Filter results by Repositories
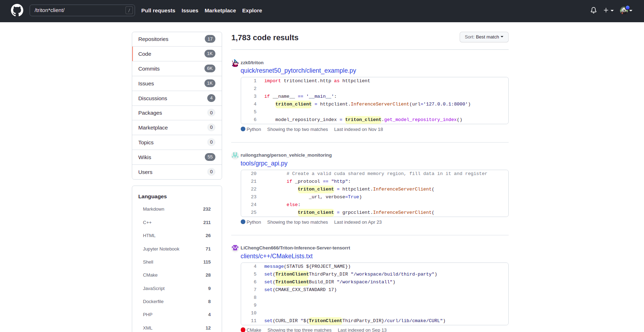644x332 pixels. [177, 39]
